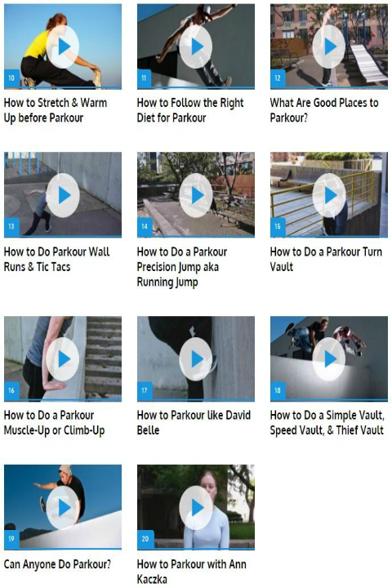Play the Wall Runs & Tic Tacs video

[63, 195]
